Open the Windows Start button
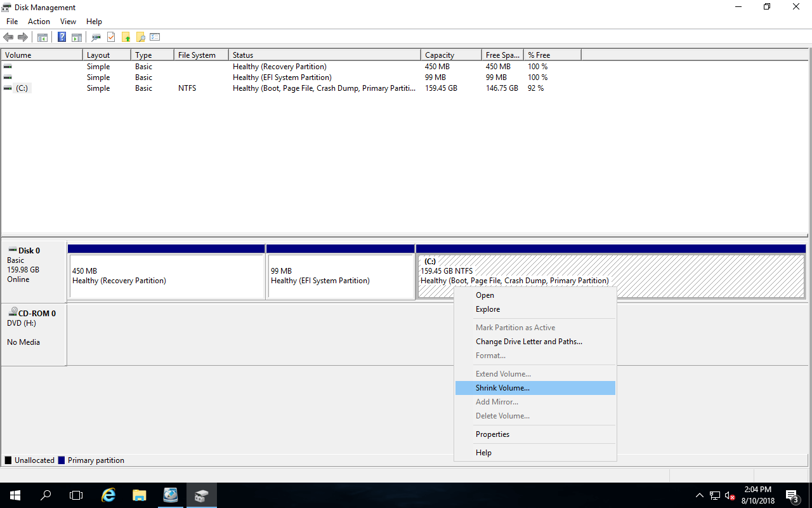The width and height of the screenshot is (812, 508). point(15,495)
